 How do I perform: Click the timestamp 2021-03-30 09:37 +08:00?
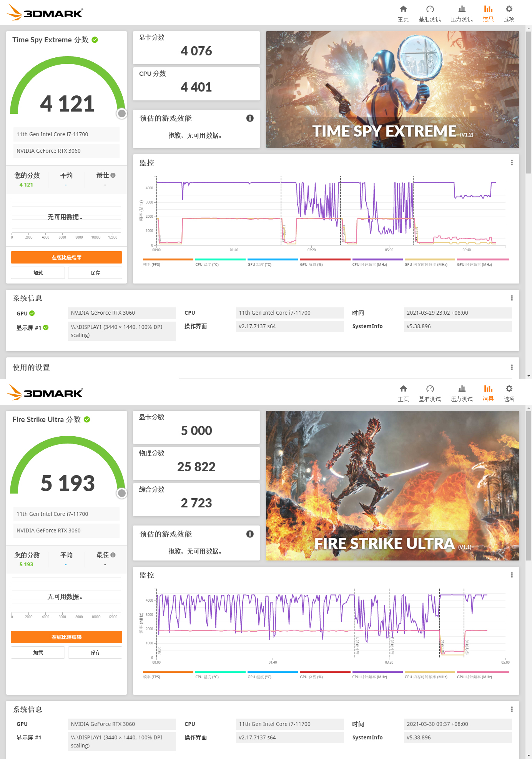pos(437,724)
